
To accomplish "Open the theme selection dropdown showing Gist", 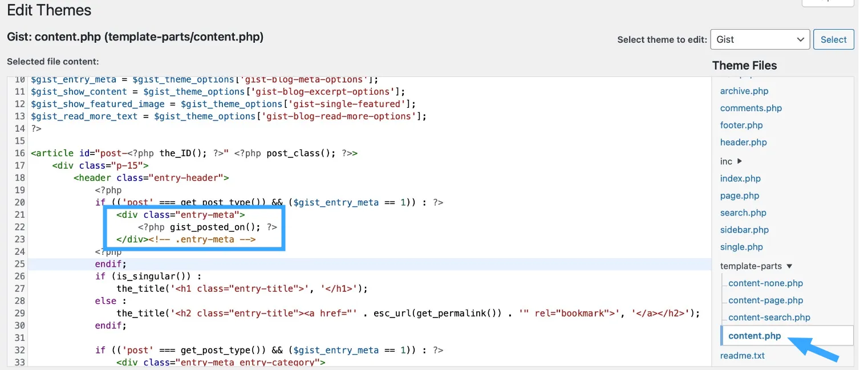I will [760, 39].
